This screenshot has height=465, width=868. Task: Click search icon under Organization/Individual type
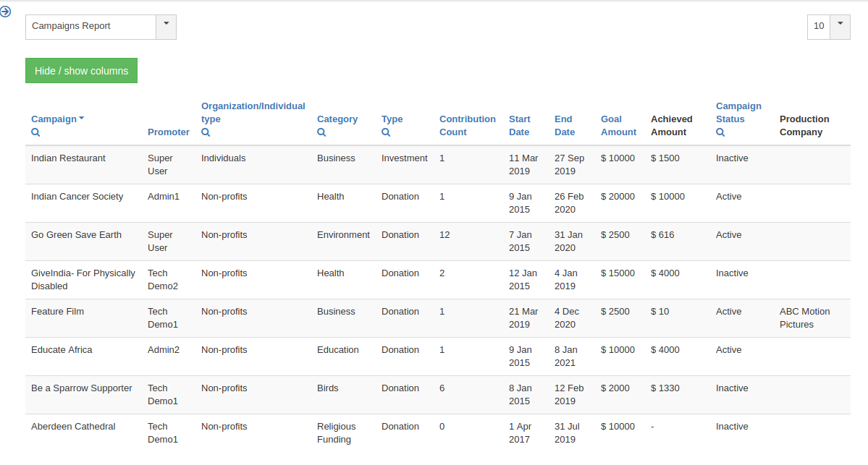click(206, 132)
